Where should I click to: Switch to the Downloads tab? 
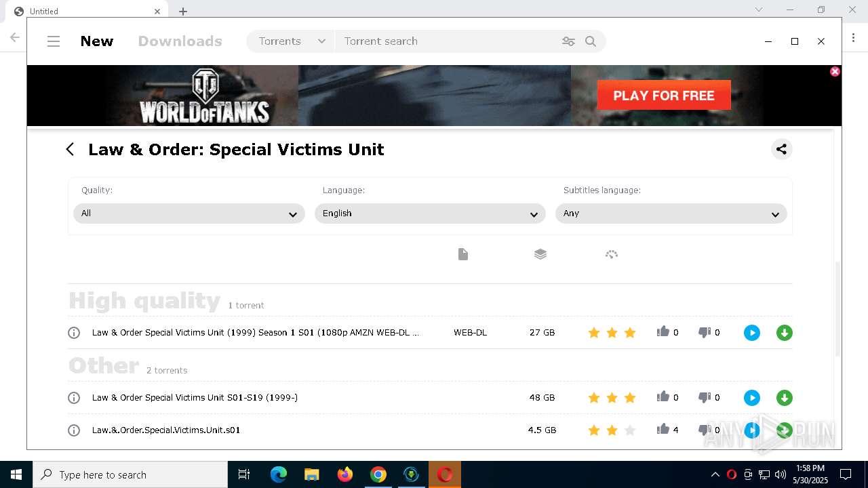click(x=180, y=41)
